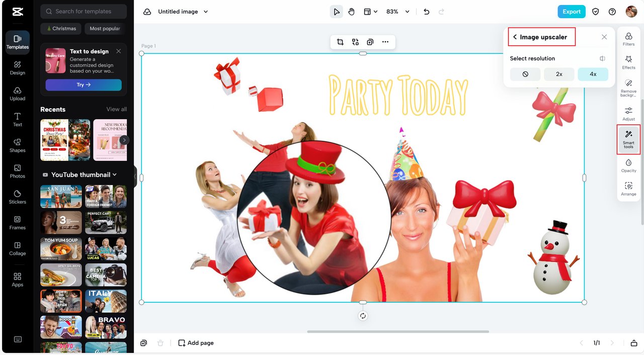The width and height of the screenshot is (644, 355).
Task: Select the no upscaling option
Action: [x=525, y=74]
